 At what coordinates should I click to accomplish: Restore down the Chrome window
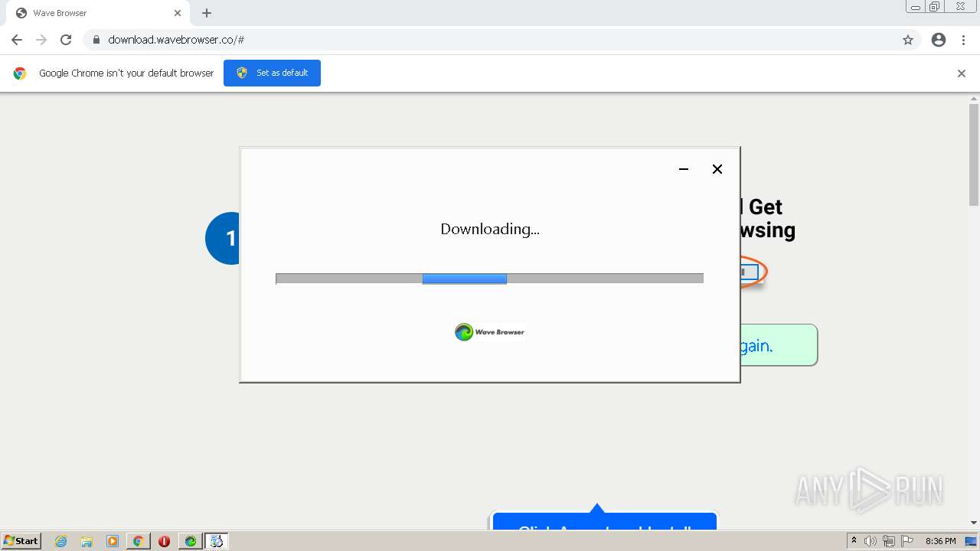tap(935, 7)
